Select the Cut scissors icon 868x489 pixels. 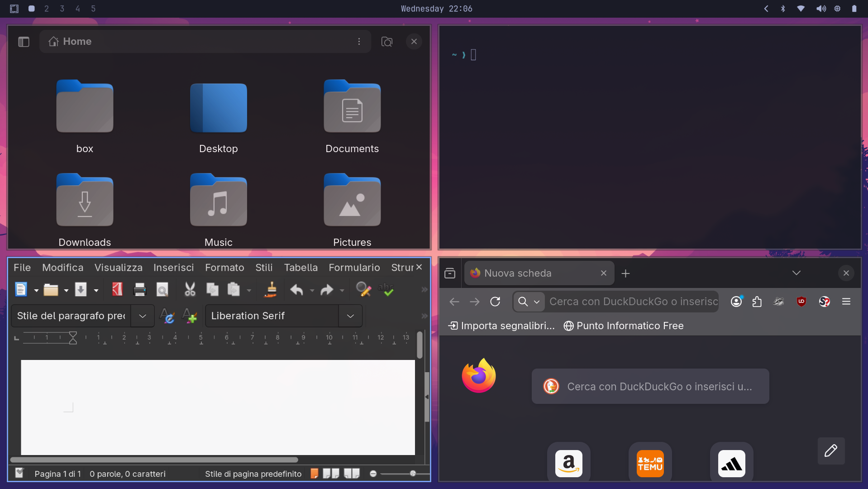click(190, 289)
